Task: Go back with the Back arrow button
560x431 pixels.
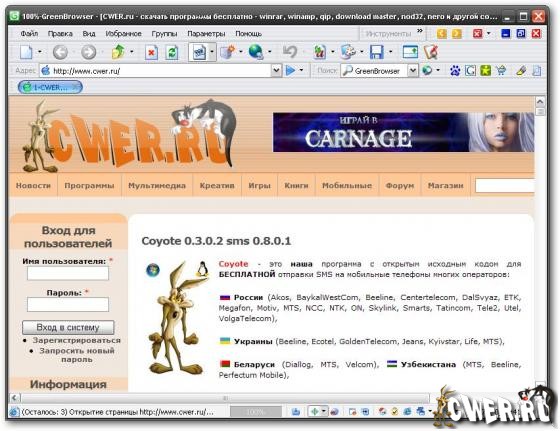Action: [60, 52]
